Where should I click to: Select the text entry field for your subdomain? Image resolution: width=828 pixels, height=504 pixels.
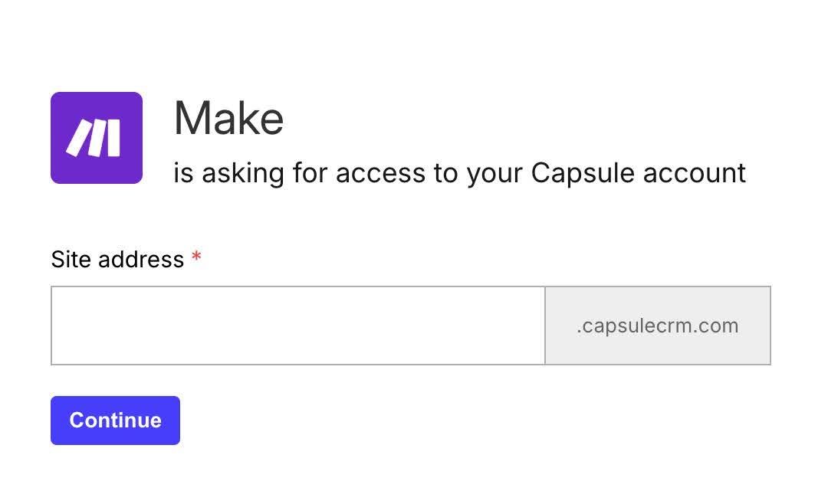point(297,325)
